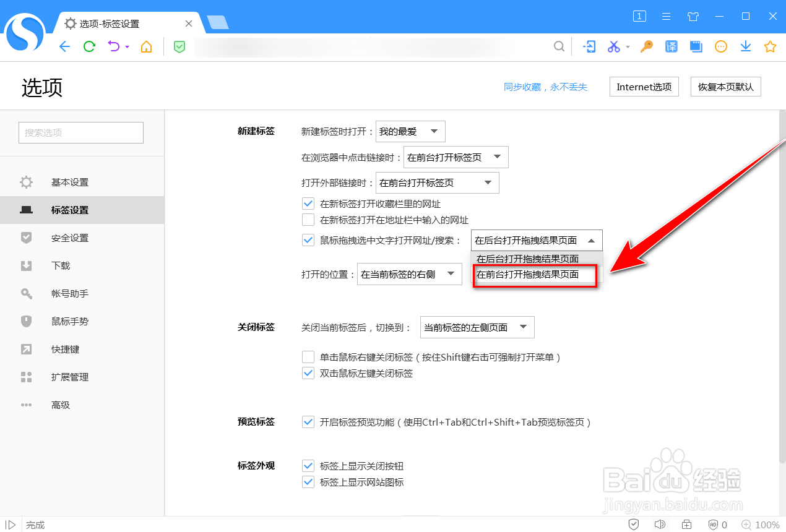Open 扩展管理 from the sidebar
Viewport: 786px width, 532px height.
(x=69, y=377)
